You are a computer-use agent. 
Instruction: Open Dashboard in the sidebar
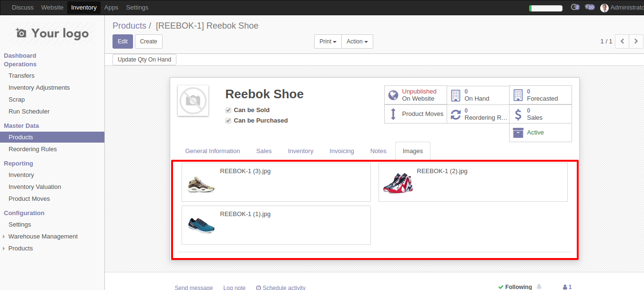pyautogui.click(x=20, y=56)
